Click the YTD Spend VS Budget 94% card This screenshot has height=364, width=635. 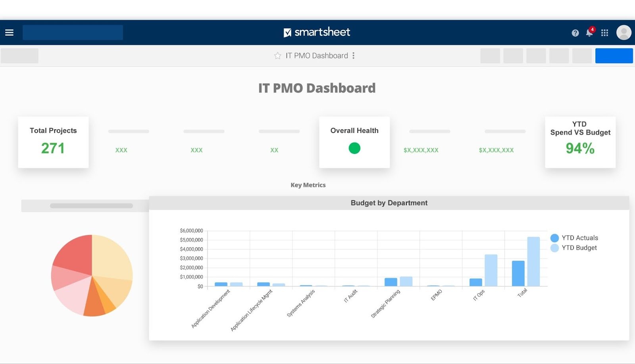[580, 142]
